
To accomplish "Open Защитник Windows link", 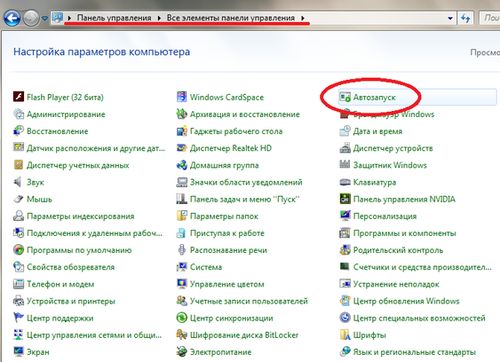I will click(x=390, y=165).
